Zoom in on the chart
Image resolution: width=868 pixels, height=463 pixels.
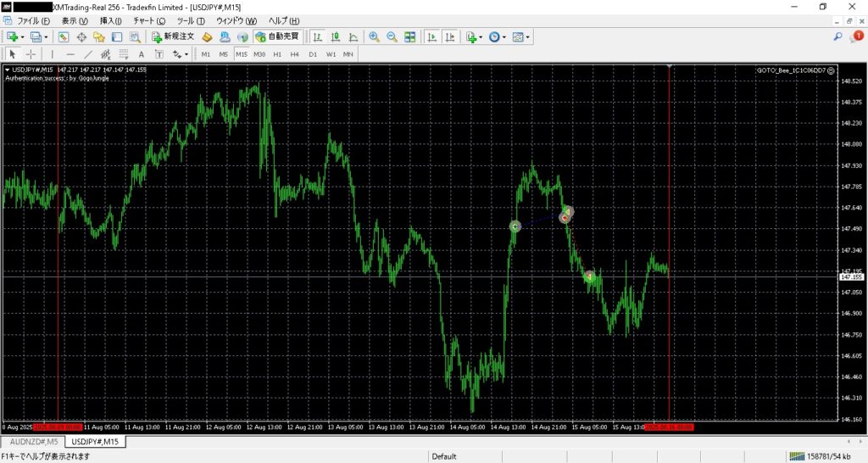tap(374, 36)
